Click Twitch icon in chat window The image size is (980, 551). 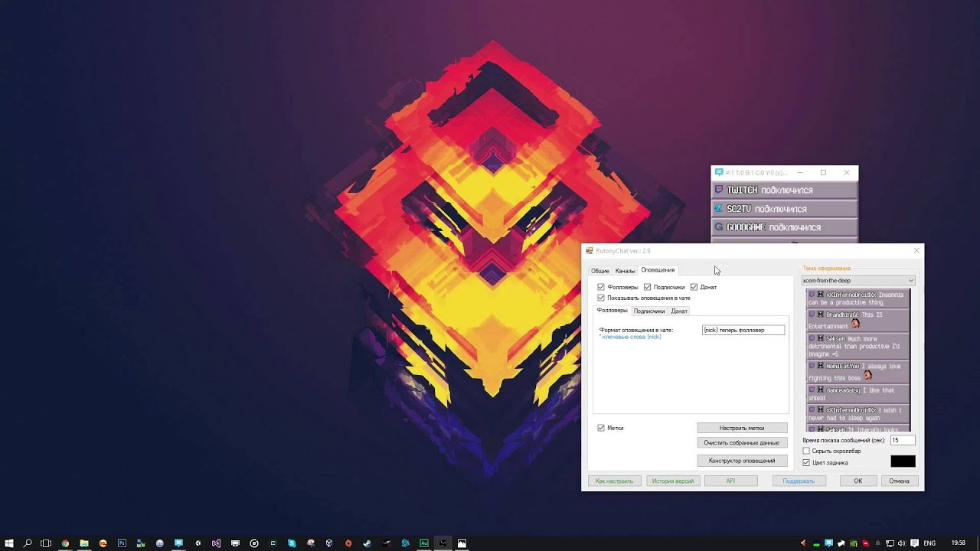(719, 190)
